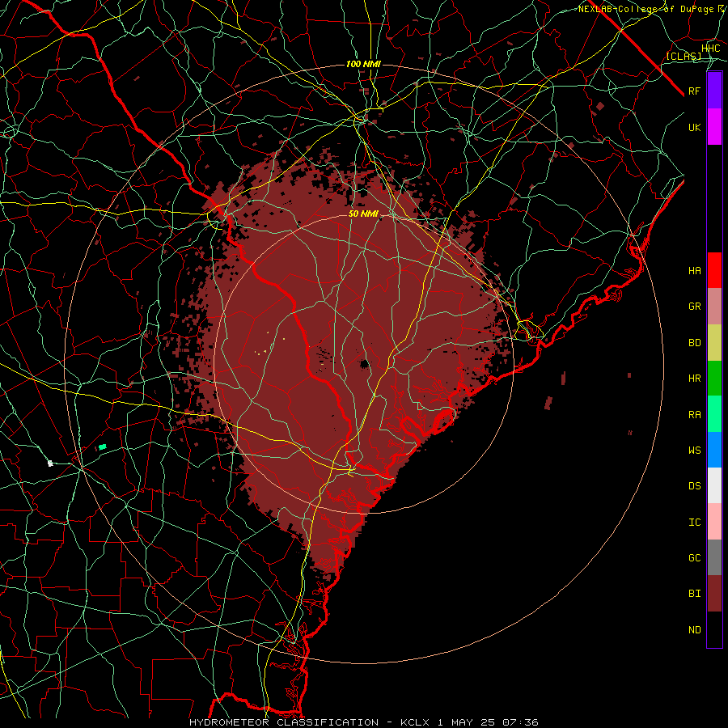728x728 pixels.
Task: Click the GC legend label
Action: 695,558
